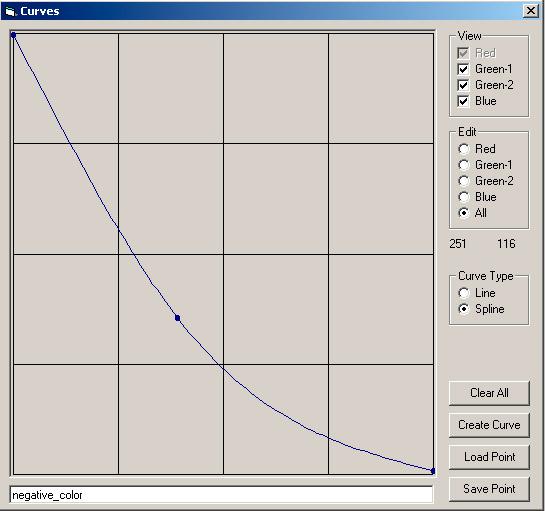
Task: Select Green-2 in the Edit group
Action: pyautogui.click(x=464, y=181)
